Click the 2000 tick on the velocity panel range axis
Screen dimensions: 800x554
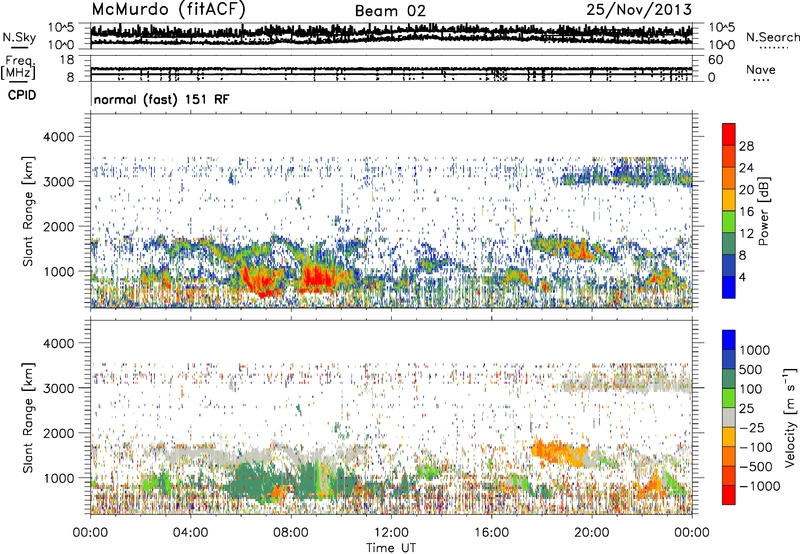click(x=59, y=433)
